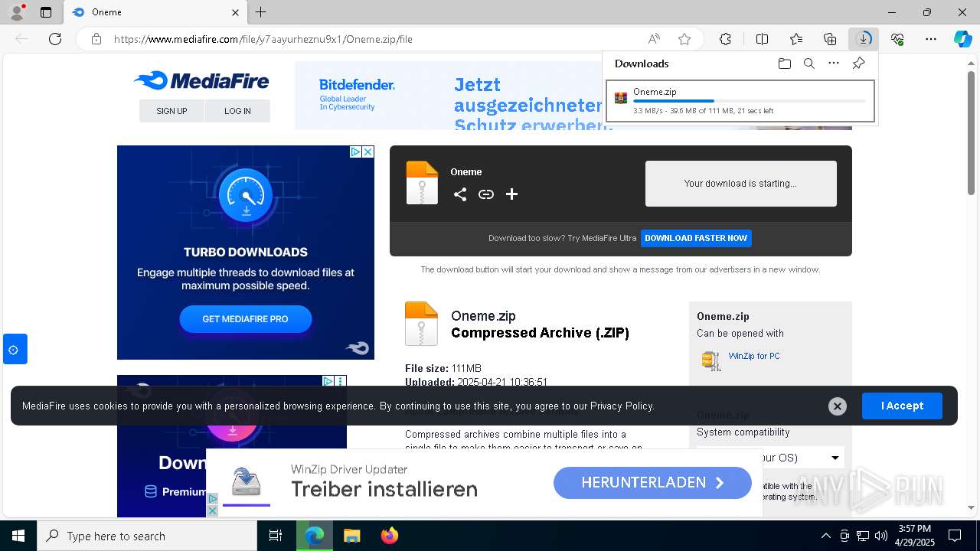Click the browser profile avatar icon
Screen dimensions: 980x551
click(x=16, y=11)
